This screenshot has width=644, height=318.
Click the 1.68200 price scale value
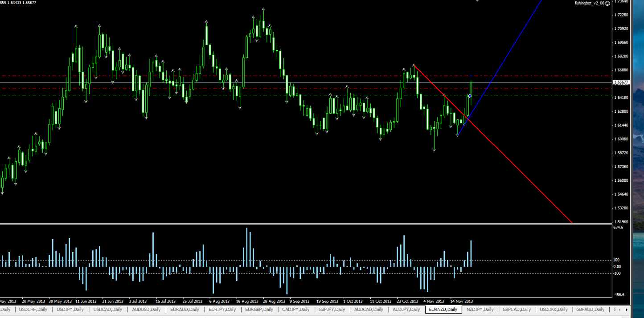click(621, 56)
